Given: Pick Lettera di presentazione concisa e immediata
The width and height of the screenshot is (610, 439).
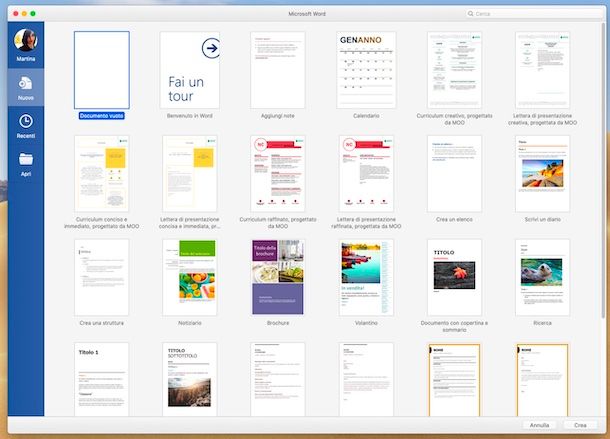Looking at the screenshot, I should pyautogui.click(x=190, y=174).
